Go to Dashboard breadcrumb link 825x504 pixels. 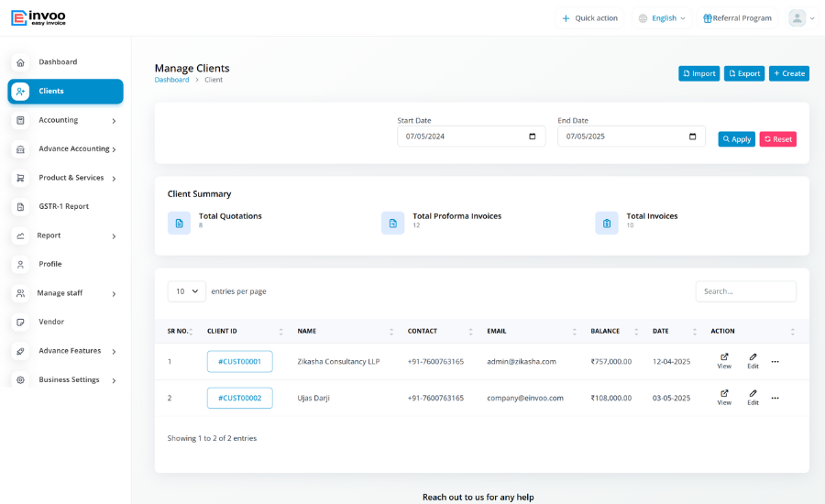coord(171,80)
